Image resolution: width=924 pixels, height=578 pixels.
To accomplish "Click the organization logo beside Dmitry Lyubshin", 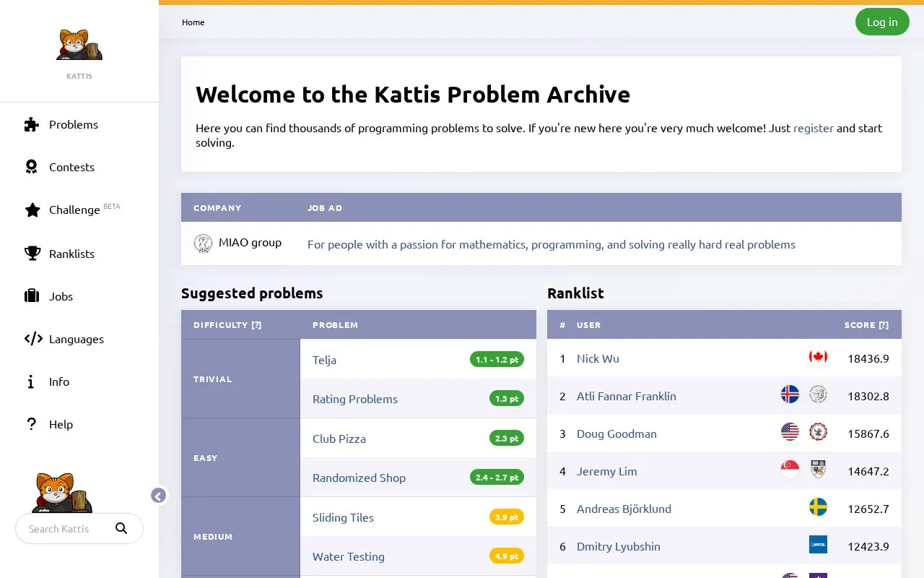I will coord(818,545).
